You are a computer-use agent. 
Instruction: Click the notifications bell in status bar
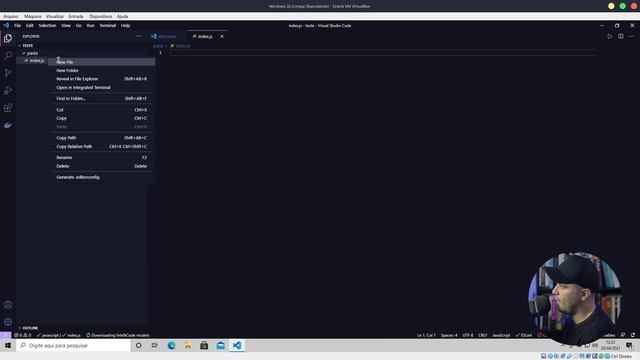pos(633,335)
